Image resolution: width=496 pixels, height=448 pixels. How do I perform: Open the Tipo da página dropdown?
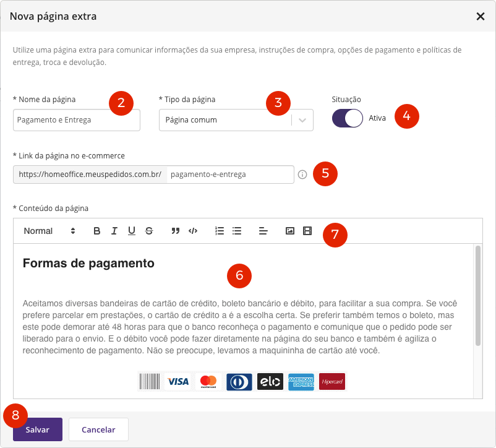click(236, 120)
